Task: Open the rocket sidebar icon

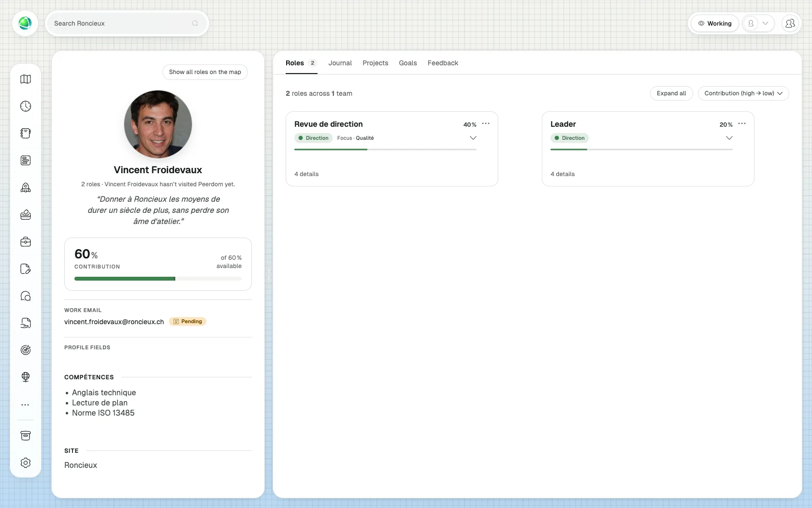Action: [x=26, y=188]
